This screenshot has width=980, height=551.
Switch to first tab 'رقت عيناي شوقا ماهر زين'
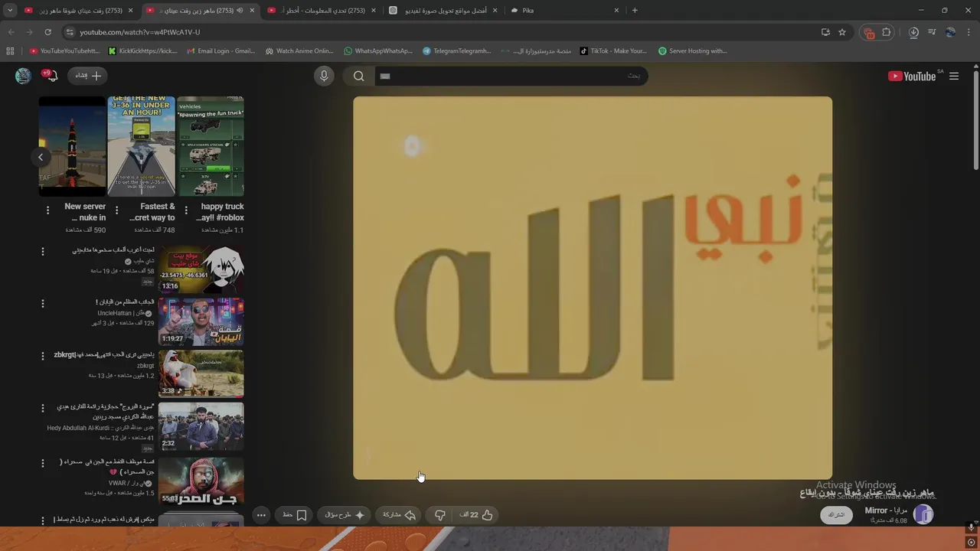[x=80, y=11]
